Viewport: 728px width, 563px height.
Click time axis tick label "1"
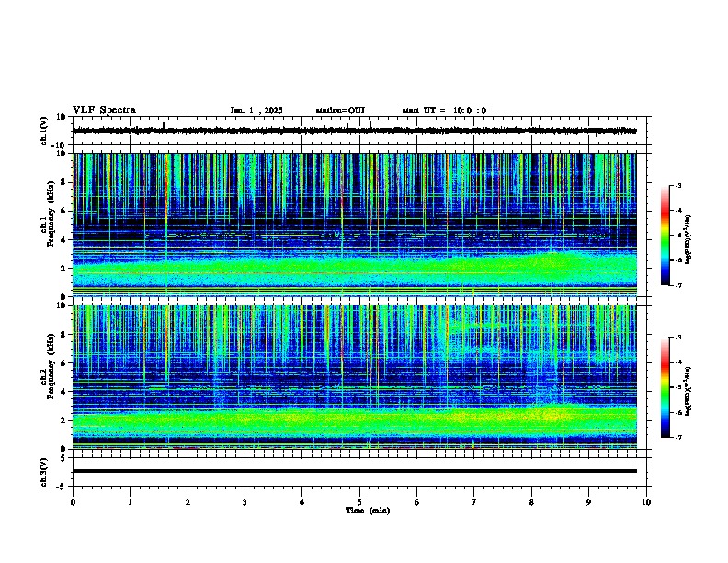(130, 502)
